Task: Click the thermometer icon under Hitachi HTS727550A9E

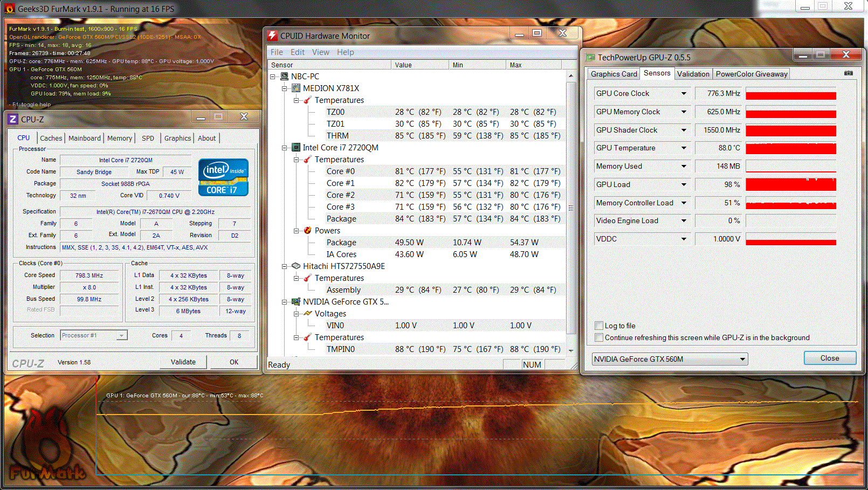Action: (308, 278)
